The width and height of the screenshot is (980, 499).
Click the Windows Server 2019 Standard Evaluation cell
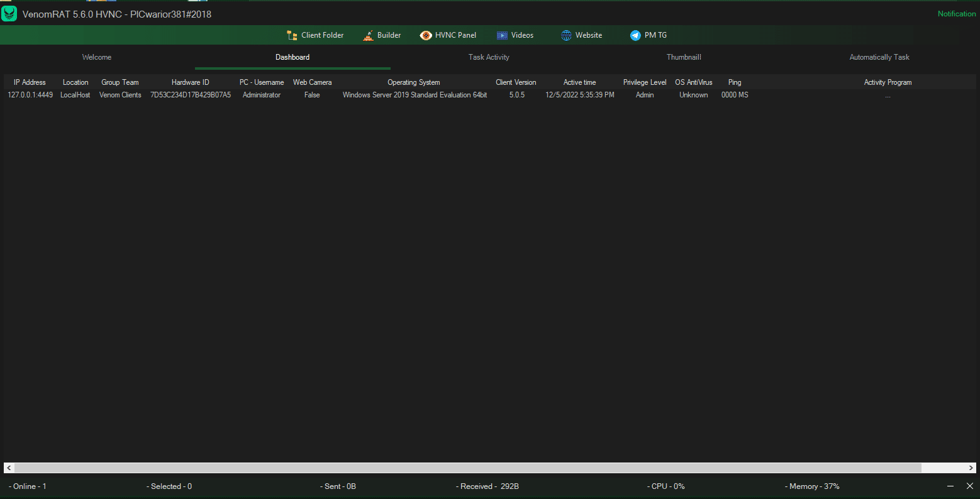(415, 95)
